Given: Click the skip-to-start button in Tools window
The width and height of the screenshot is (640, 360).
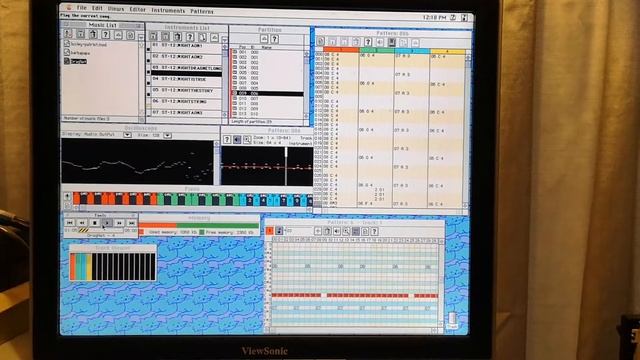Looking at the screenshot, I should (x=70, y=223).
